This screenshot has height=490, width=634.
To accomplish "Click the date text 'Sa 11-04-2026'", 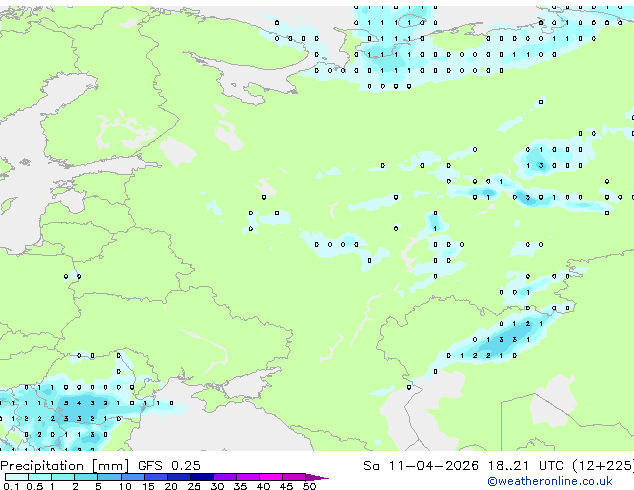I will (421, 466).
